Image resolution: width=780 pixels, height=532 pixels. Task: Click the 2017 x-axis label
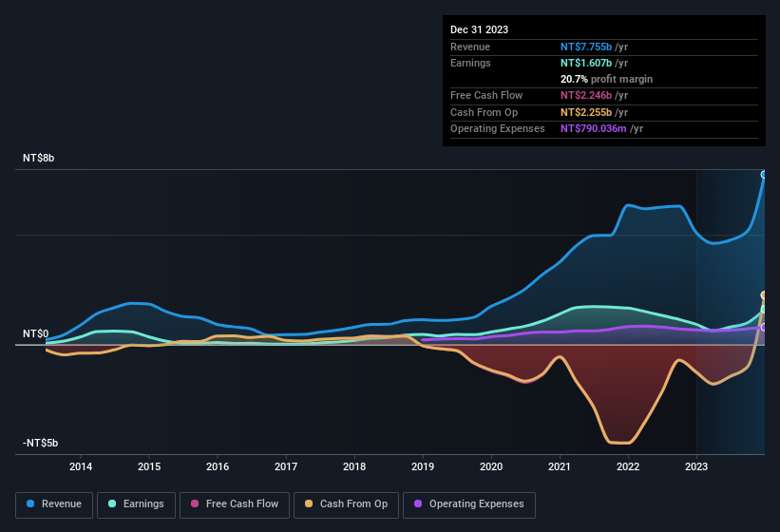286,466
